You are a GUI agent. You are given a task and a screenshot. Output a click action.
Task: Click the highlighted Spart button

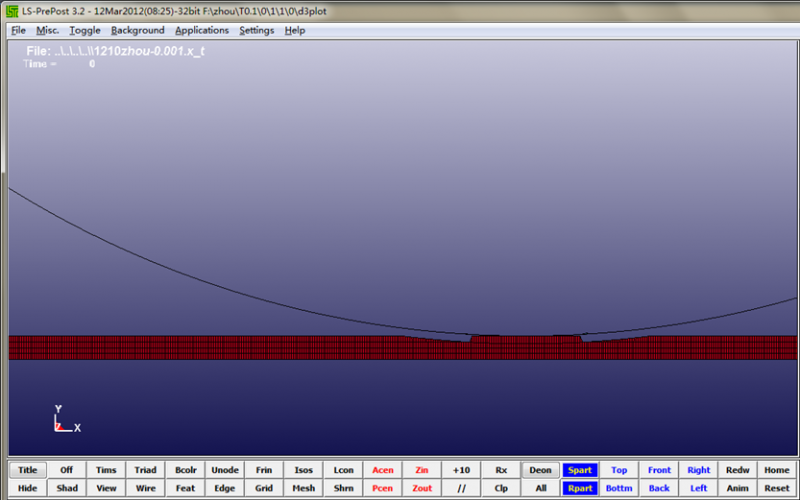(580, 470)
